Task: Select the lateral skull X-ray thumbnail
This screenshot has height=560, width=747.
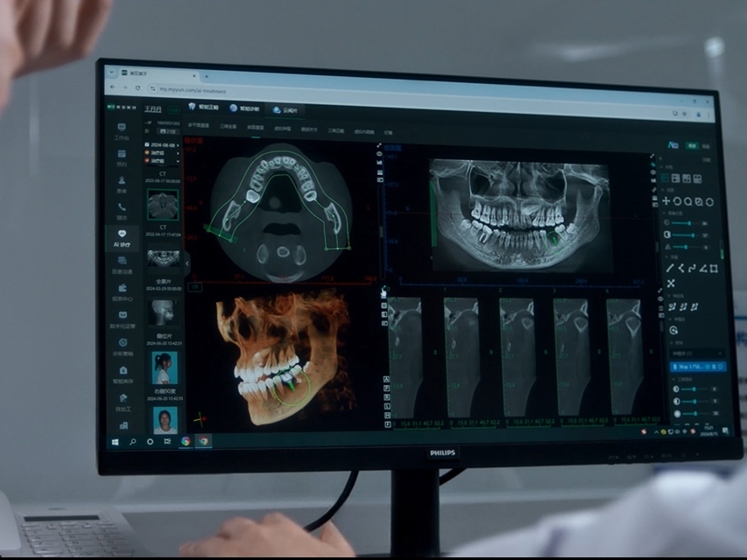Action: 162,311
